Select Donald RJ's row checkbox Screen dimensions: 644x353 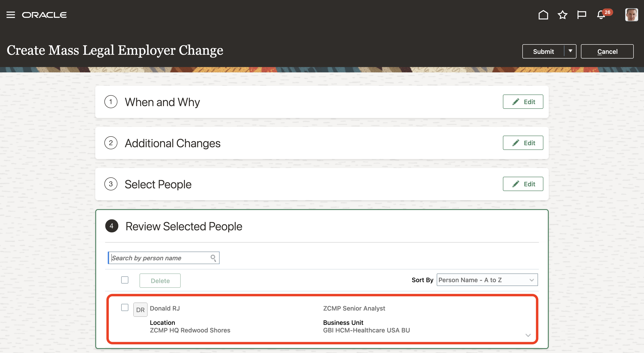tap(125, 307)
